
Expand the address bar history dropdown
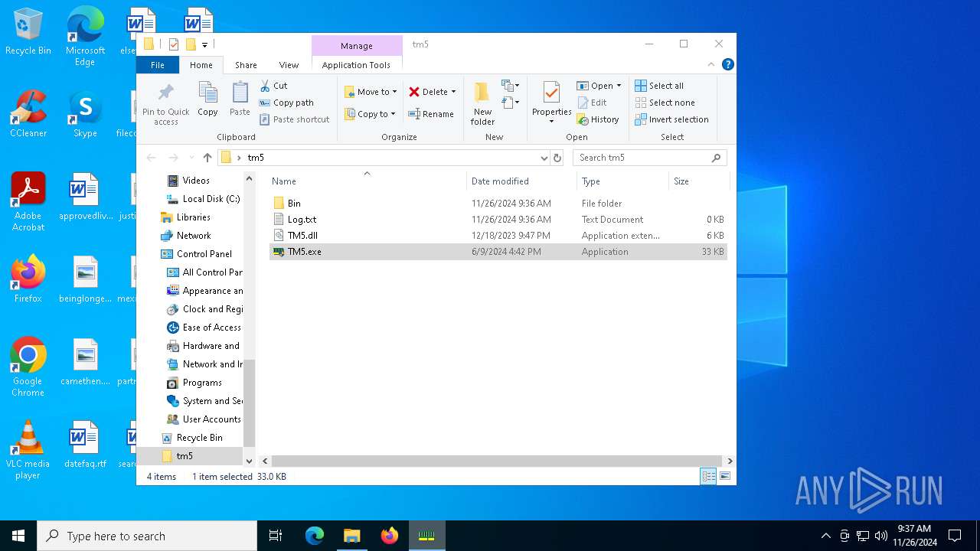(544, 158)
